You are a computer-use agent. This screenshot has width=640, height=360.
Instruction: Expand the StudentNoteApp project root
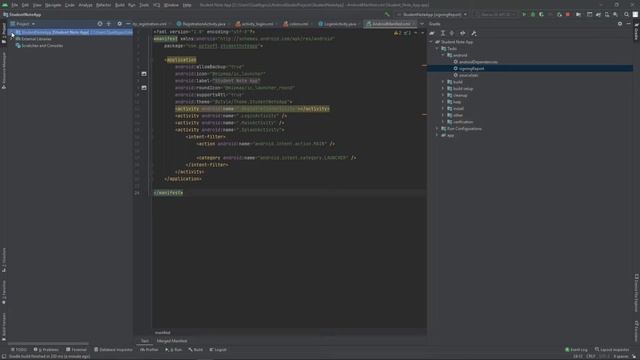click(x=12, y=32)
